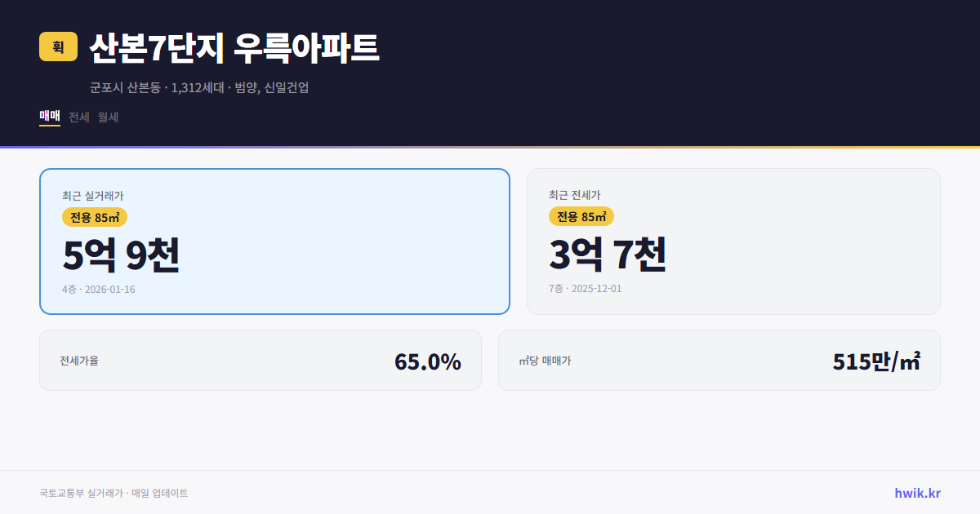The width and height of the screenshot is (980, 514).
Task: Click the sale price value 5억 9천
Action: click(122, 255)
